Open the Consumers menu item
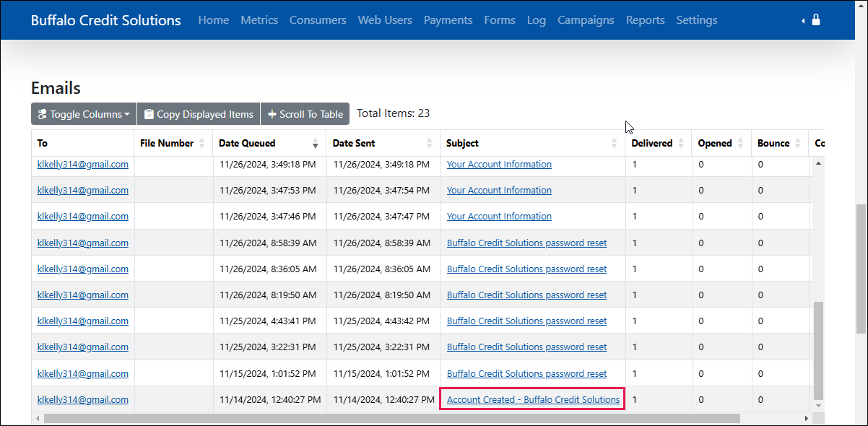The image size is (868, 426). click(x=318, y=20)
